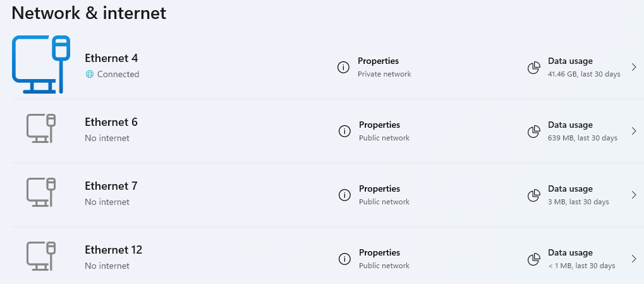Click the pie chart icon for Ethernet 7 data usage
The height and width of the screenshot is (284, 644).
click(x=534, y=195)
